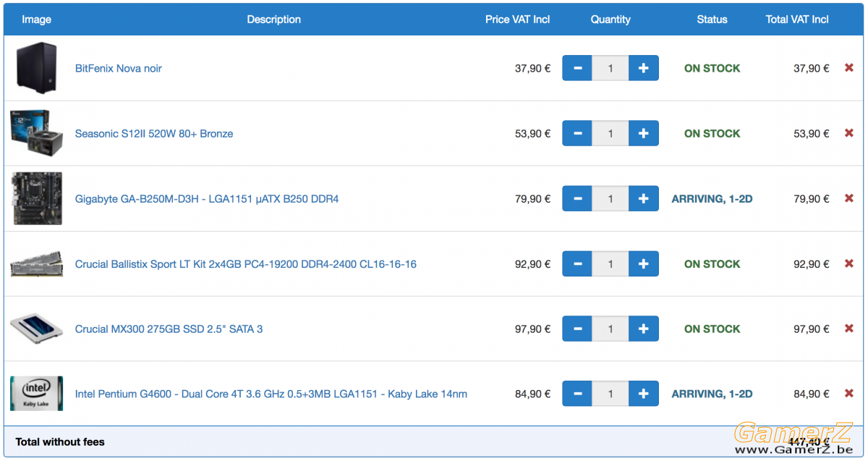Click quantity field for BitFenix Nova noir

[610, 68]
